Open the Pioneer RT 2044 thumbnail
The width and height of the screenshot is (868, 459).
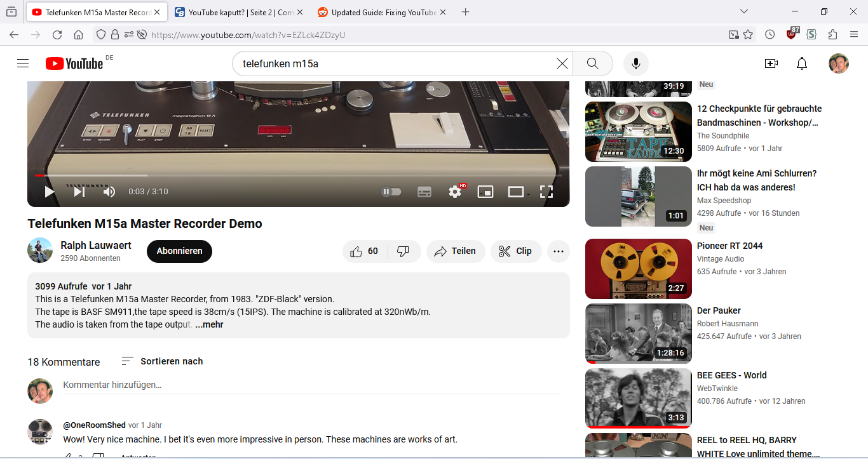639,269
